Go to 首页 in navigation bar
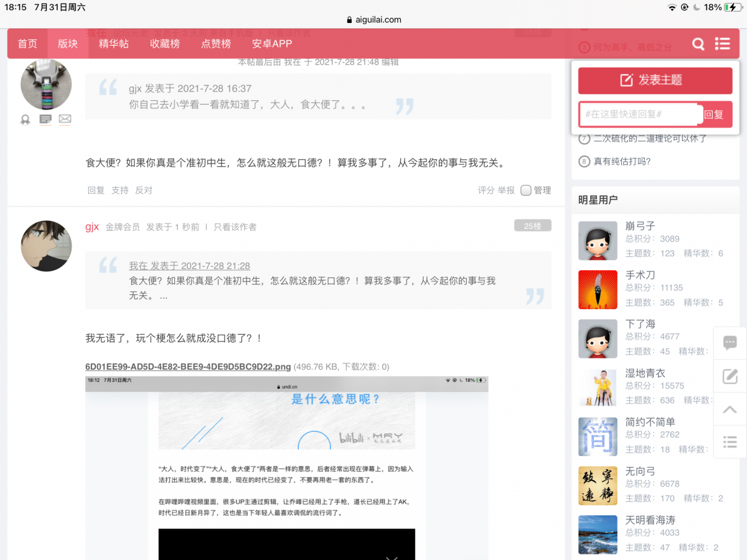 [x=27, y=44]
